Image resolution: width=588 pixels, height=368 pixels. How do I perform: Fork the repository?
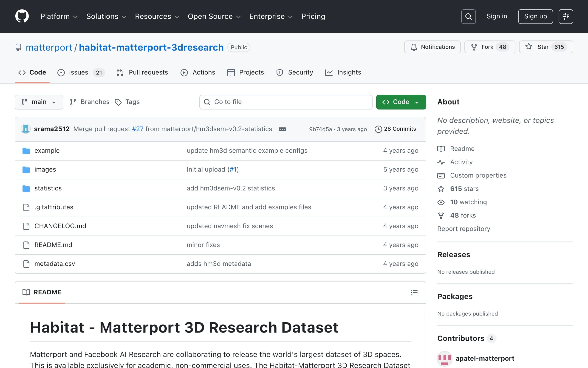click(x=490, y=47)
